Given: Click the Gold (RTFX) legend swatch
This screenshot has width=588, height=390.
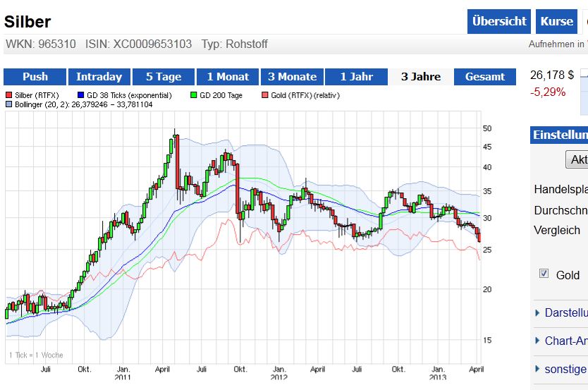Looking at the screenshot, I should (265, 95).
